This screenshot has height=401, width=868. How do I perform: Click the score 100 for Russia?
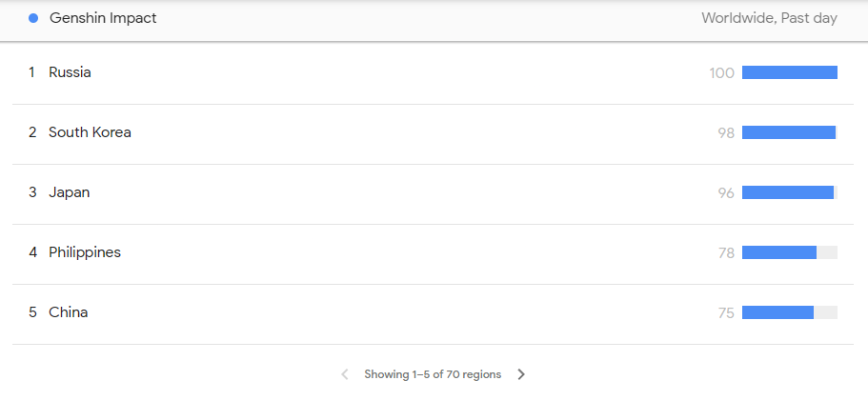[721, 72]
